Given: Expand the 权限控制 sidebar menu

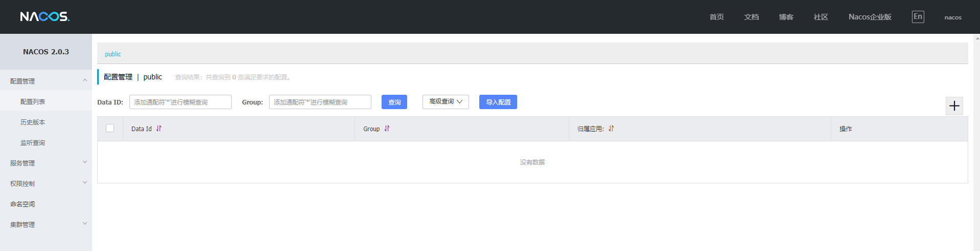Looking at the screenshot, I should 46,183.
